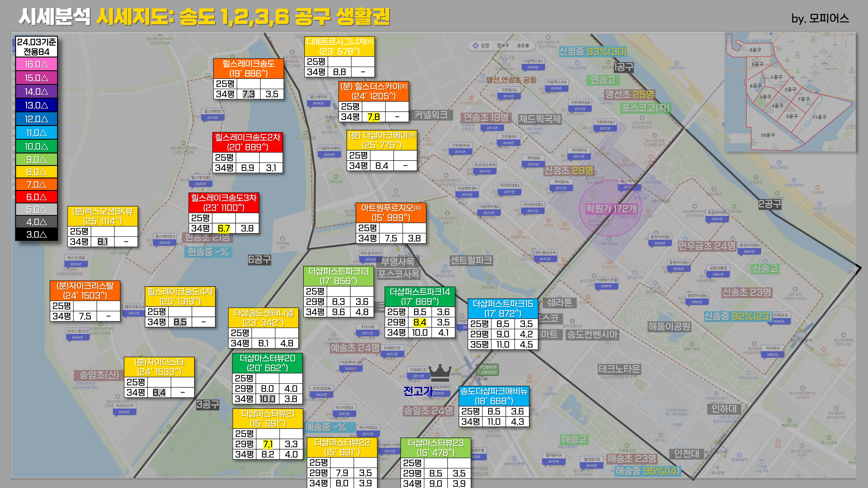This screenshot has height=488, width=868.
Task: Click the 럭스오션SK 2025년 map marker
Action: pyautogui.click(x=76, y=261)
